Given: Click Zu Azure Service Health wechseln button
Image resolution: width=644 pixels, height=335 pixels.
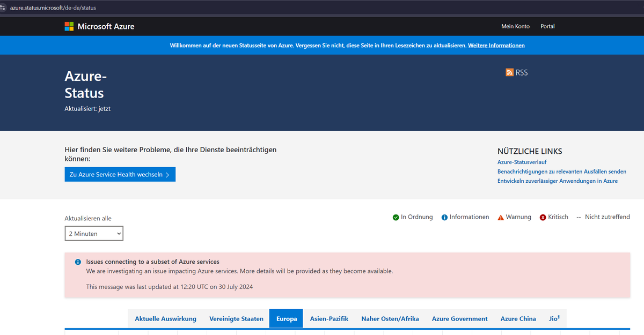Looking at the screenshot, I should coord(120,174).
